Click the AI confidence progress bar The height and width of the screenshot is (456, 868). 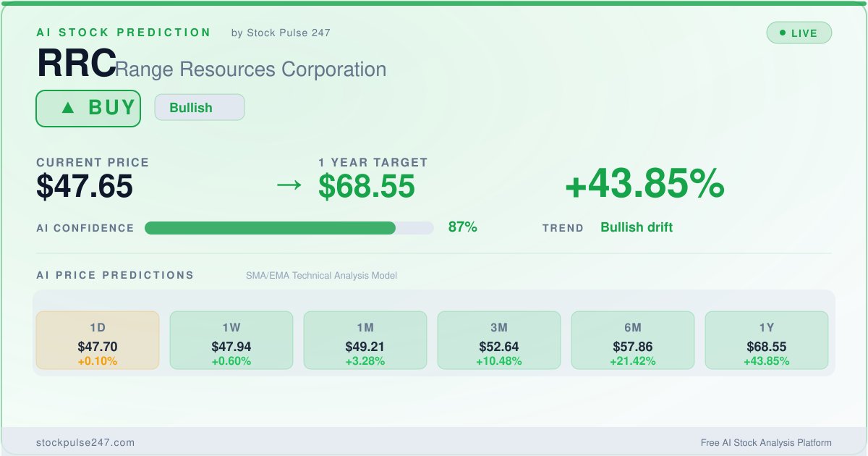289,228
